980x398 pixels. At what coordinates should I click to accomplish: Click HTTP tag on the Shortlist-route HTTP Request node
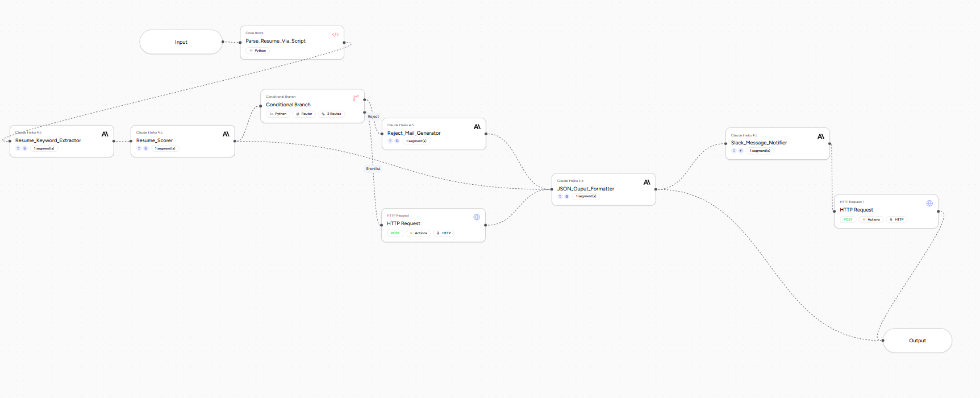tap(444, 233)
